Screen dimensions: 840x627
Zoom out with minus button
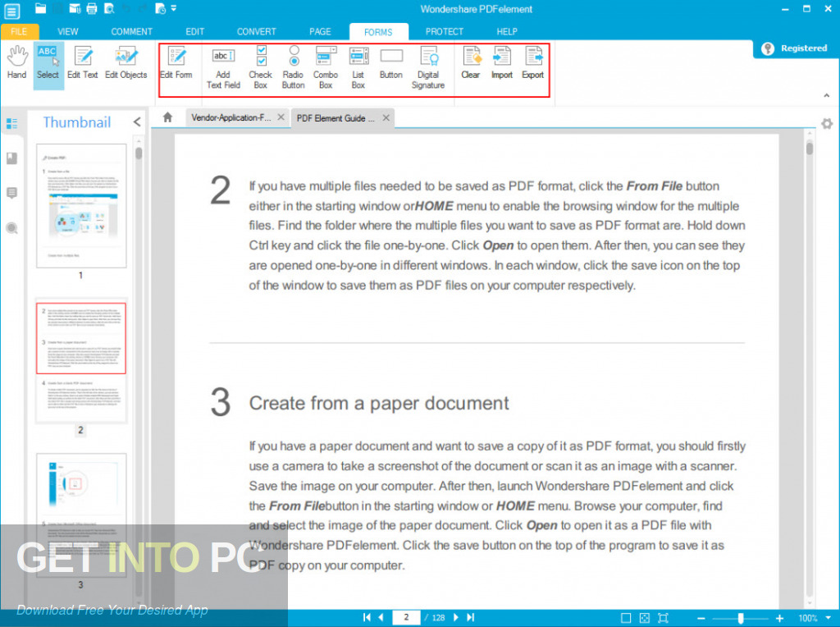coord(701,618)
